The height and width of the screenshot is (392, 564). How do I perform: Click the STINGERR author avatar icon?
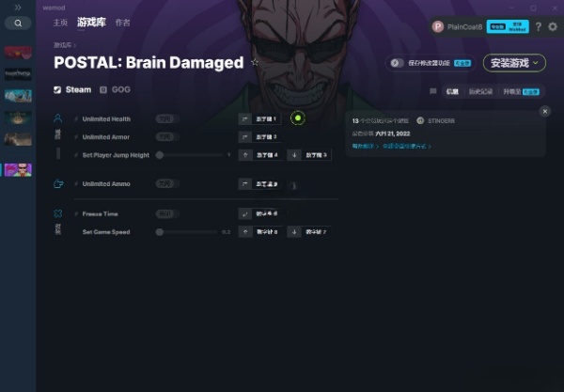(420, 121)
